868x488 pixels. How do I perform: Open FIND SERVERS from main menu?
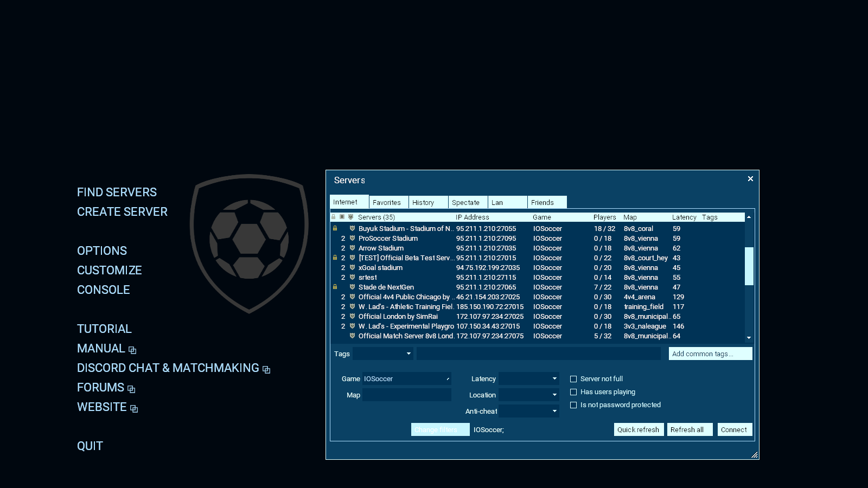(x=117, y=192)
